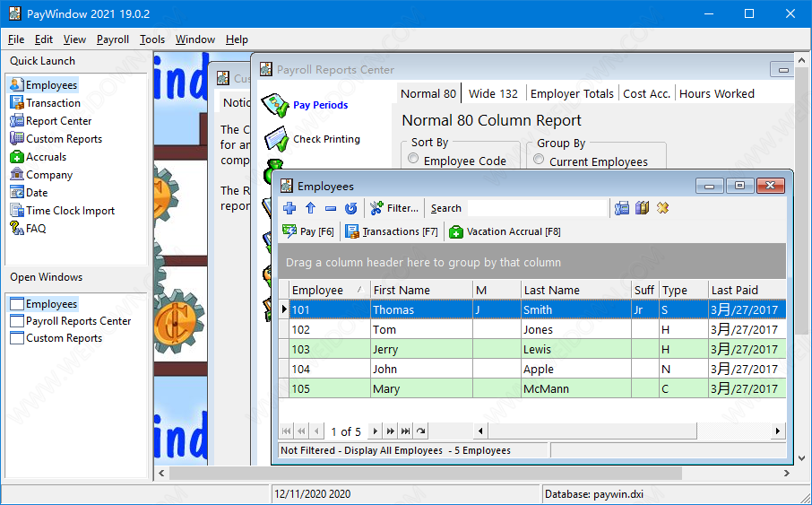
Task: Click the report icon right of Search field
Action: [x=622, y=208]
